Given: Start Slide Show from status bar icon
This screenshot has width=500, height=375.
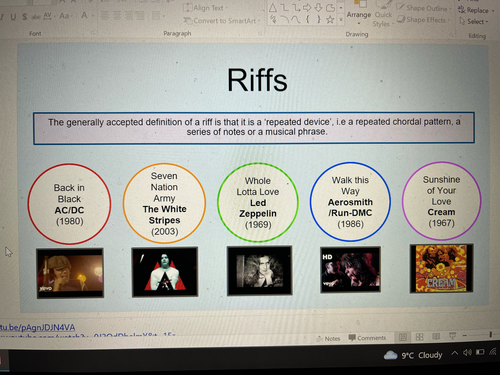Looking at the screenshot, I should 452,336.
